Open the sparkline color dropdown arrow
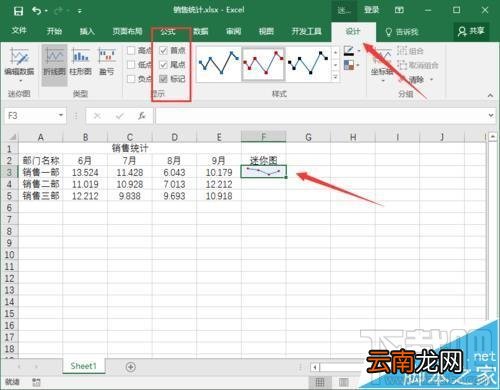 coord(359,51)
